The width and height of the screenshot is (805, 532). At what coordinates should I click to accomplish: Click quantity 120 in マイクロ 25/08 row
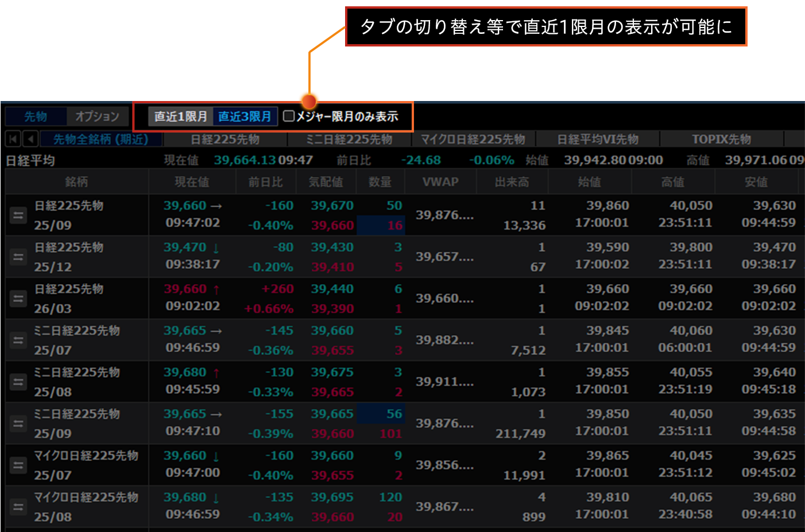point(391,497)
